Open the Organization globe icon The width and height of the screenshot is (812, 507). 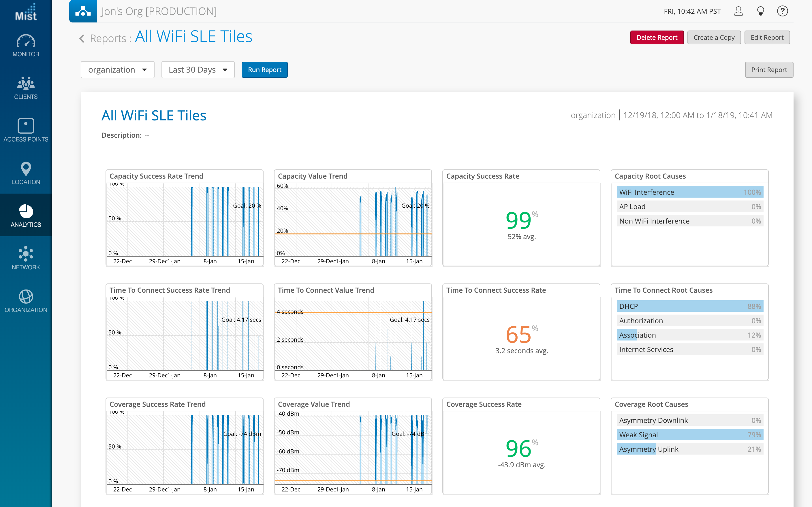click(26, 297)
